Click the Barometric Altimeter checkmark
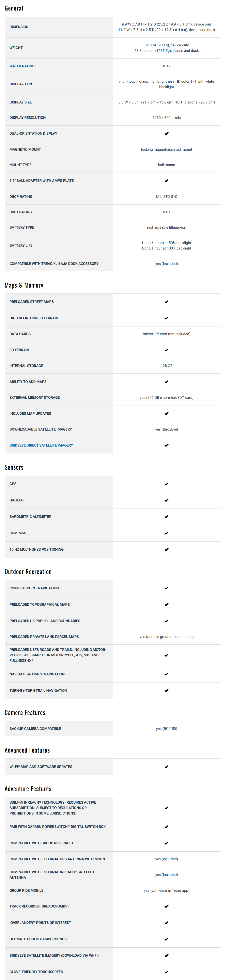 click(166, 517)
